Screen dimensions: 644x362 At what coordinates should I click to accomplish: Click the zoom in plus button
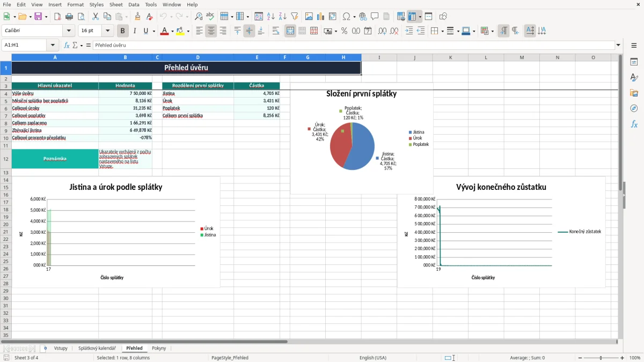coord(623,358)
